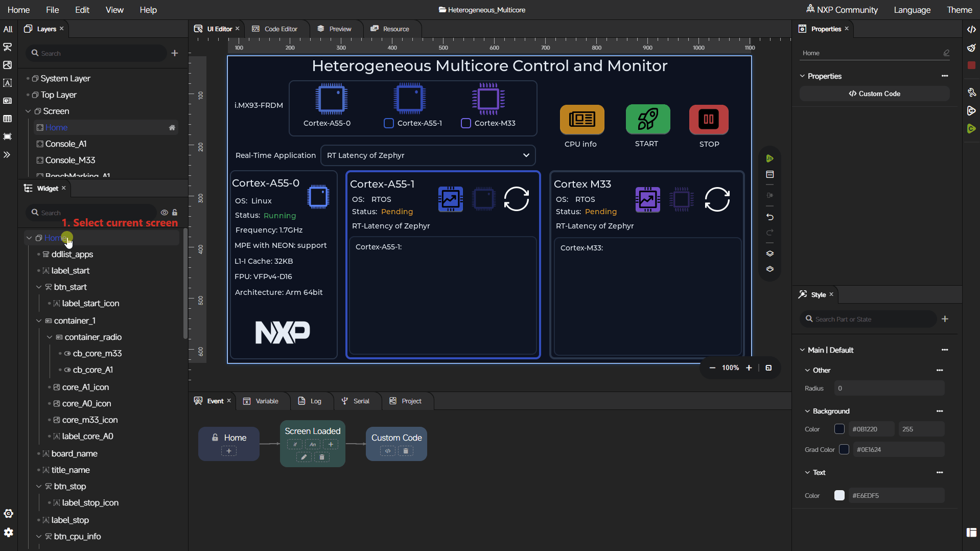This screenshot has height=551, width=980.
Task: Collapse the container_1 tree node
Action: click(39, 321)
